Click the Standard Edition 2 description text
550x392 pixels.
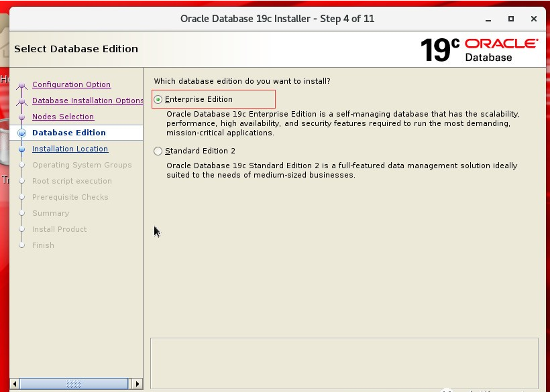342,170
